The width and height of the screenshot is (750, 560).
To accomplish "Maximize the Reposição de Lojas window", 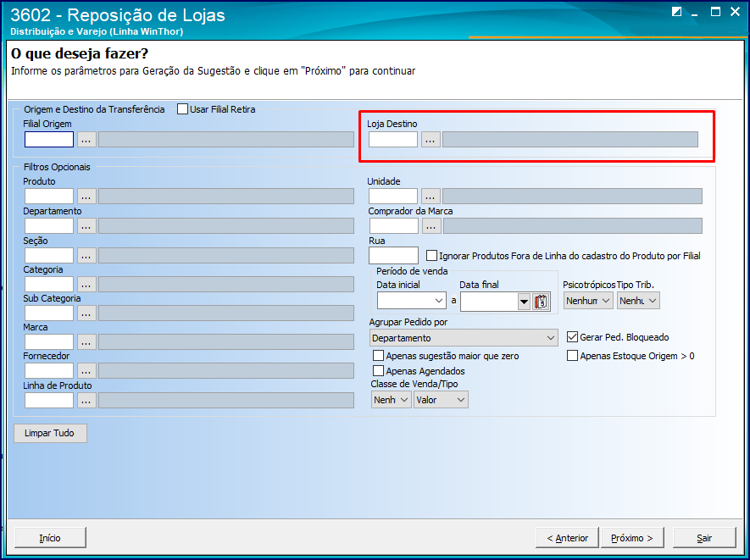I will (x=715, y=12).
